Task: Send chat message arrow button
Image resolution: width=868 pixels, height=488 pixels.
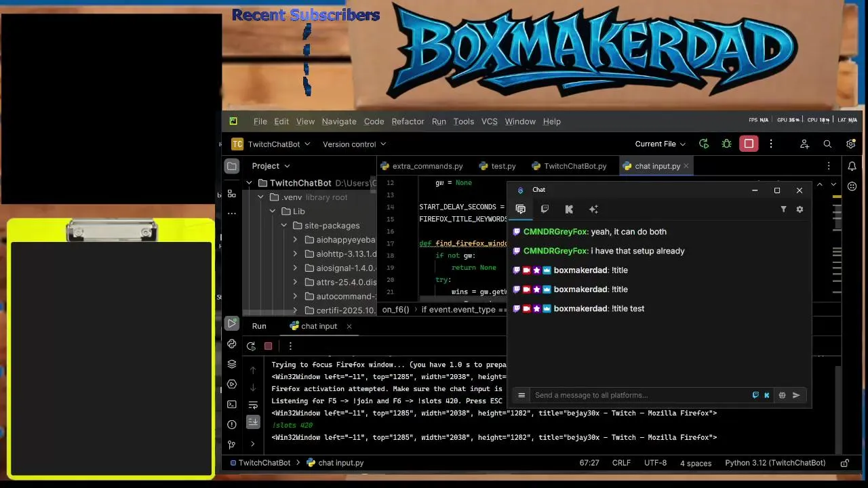Action: coord(796,395)
